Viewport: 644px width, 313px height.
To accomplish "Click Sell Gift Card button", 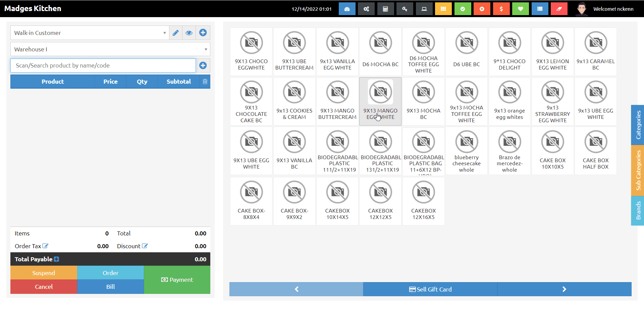I will click(x=430, y=289).
